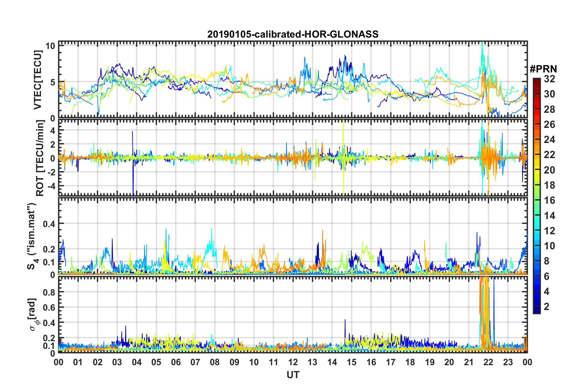Click the x-axis tick label 18
Viewport: 586px width, 392px height.
tap(410, 362)
